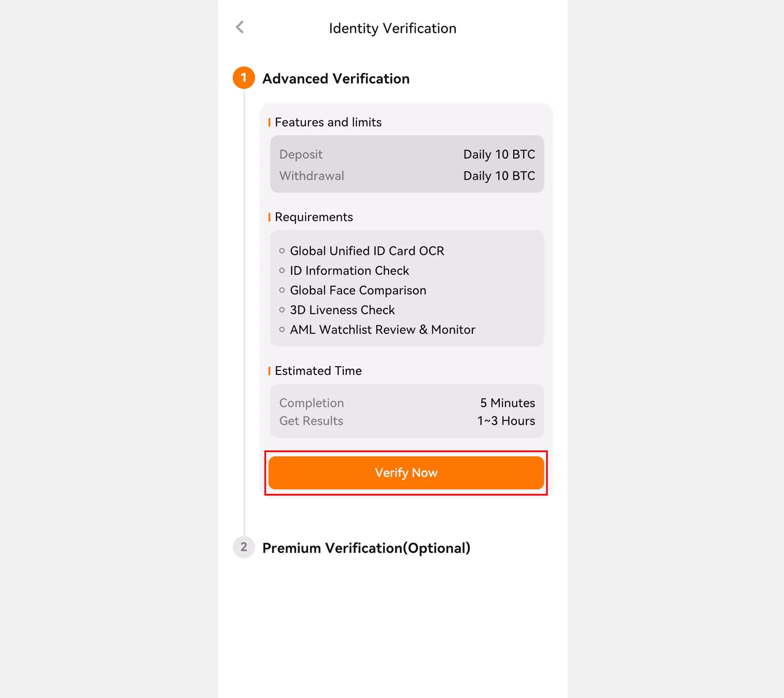Click the Estimated Time section label
This screenshot has height=698, width=784.
tap(318, 371)
